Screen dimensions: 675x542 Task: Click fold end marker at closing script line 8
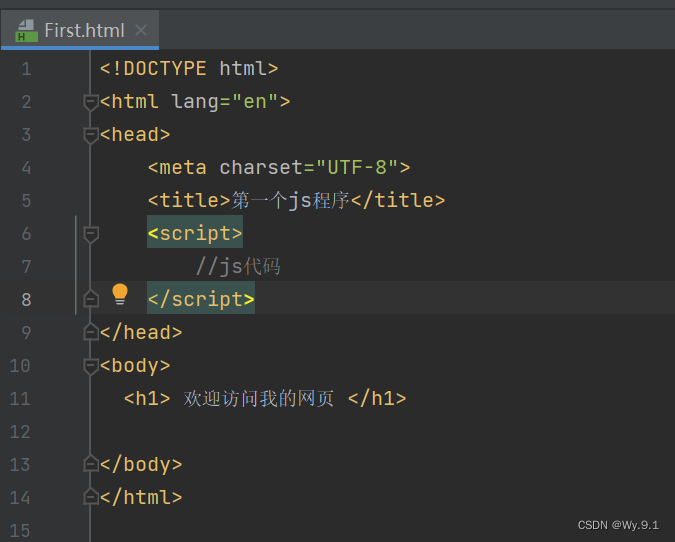(91, 298)
